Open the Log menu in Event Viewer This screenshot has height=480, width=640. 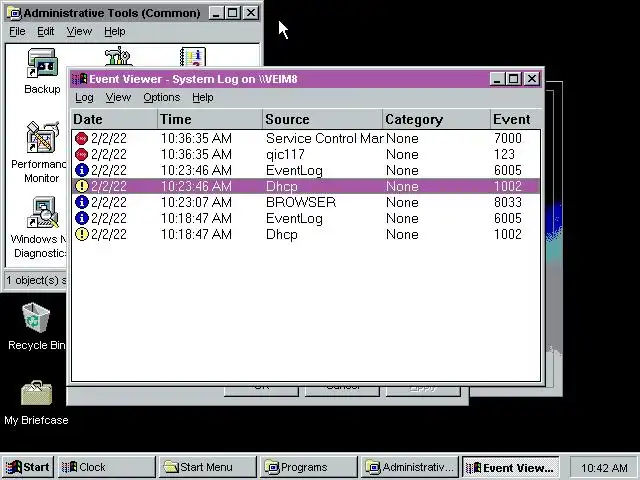84,98
